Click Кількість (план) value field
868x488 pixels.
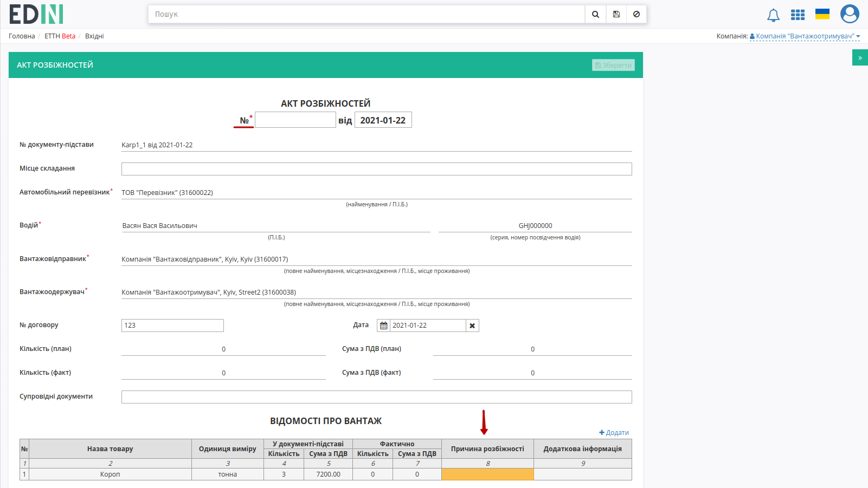coord(223,349)
